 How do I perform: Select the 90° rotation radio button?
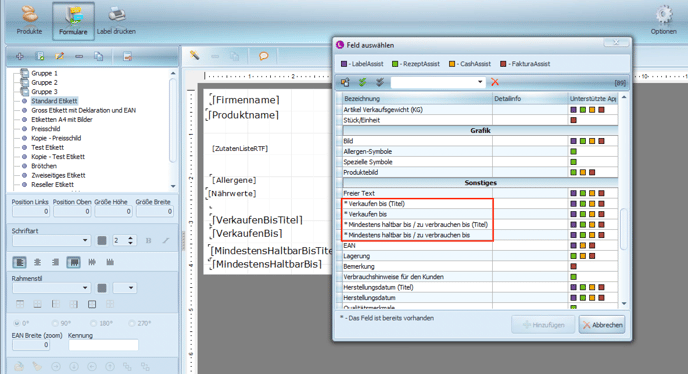click(x=55, y=323)
